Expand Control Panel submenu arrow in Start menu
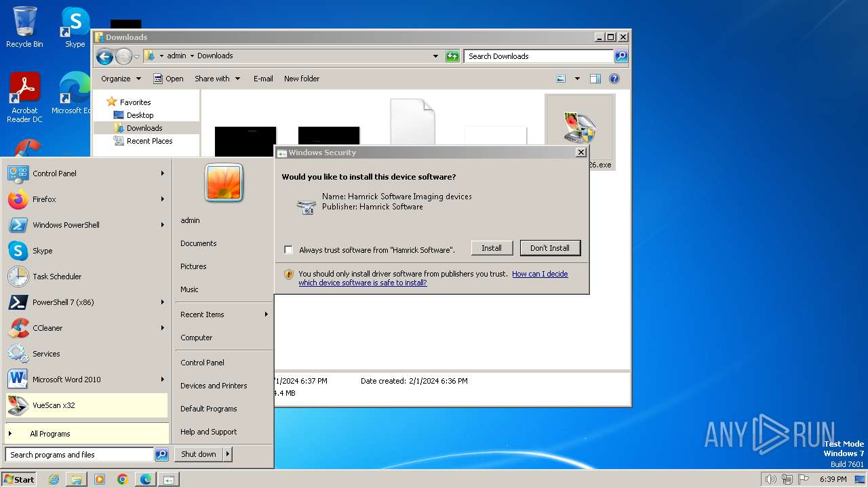The height and width of the screenshot is (488, 868). tap(163, 174)
